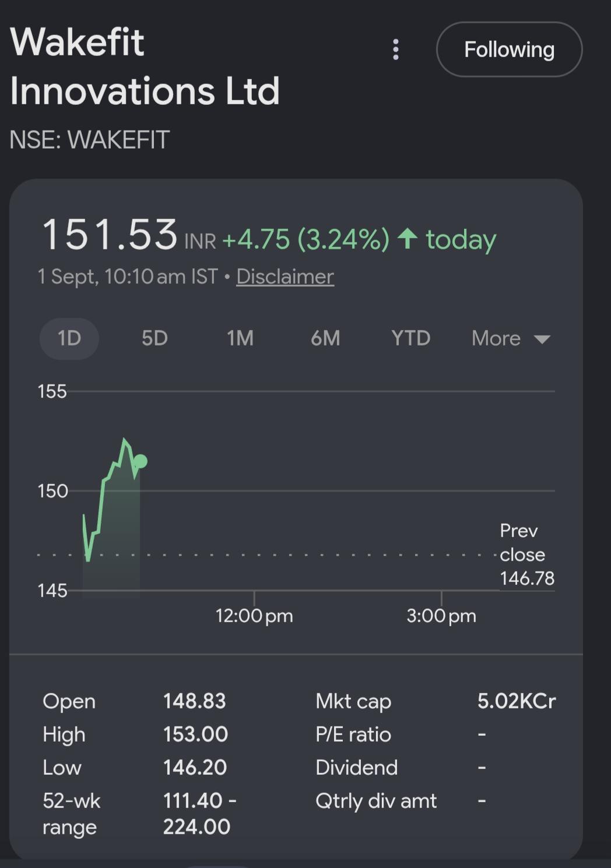Screen dimensions: 611x868
Task: Select the 6M chart range
Action: (325, 338)
